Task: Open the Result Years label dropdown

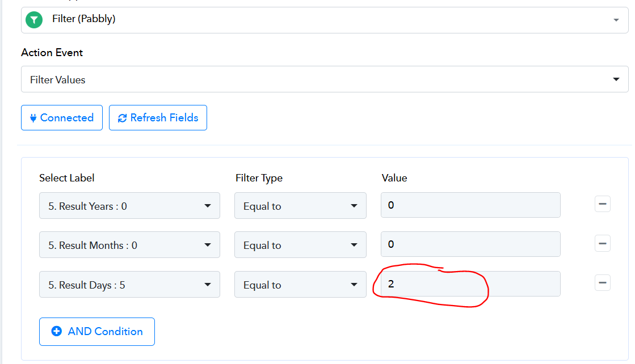Action: (129, 206)
